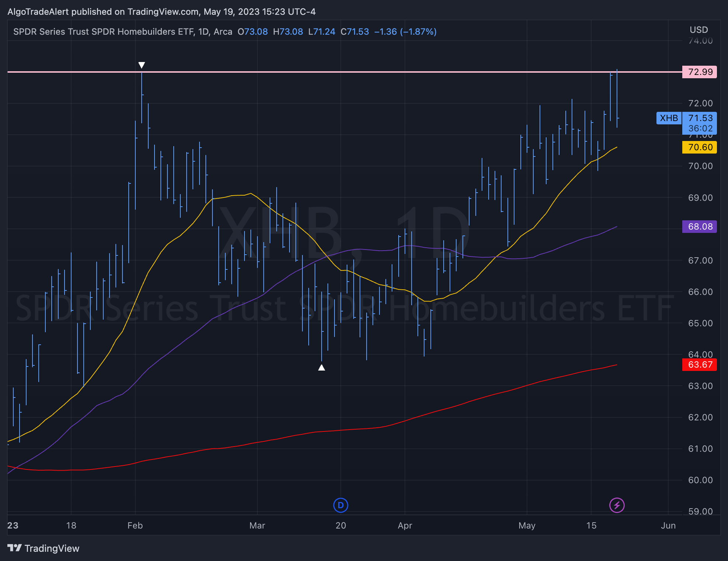Click the Feb date axis label
This screenshot has width=728, height=561.
point(135,526)
